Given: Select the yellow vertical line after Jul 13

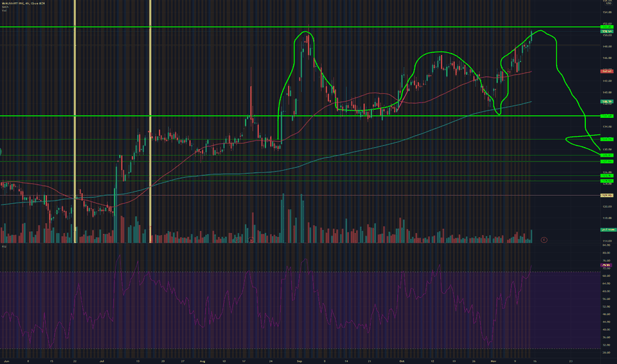Looking at the screenshot, I should point(150,121).
